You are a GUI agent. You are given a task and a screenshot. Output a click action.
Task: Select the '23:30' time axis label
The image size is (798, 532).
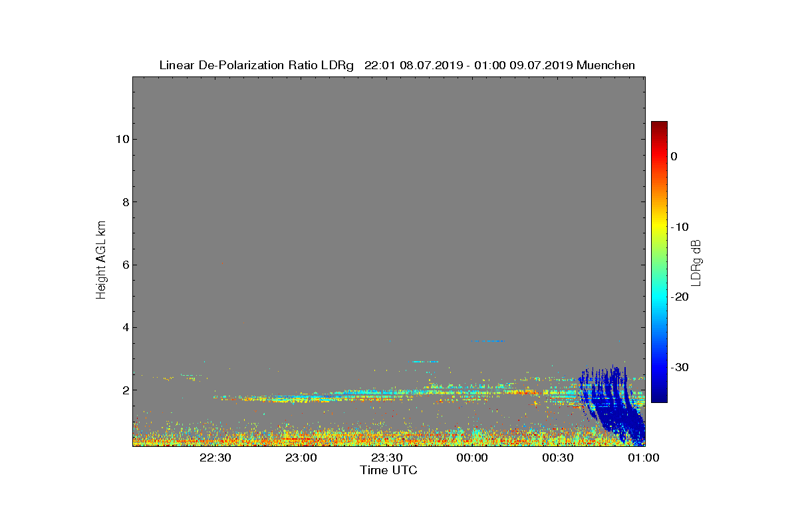click(x=386, y=458)
